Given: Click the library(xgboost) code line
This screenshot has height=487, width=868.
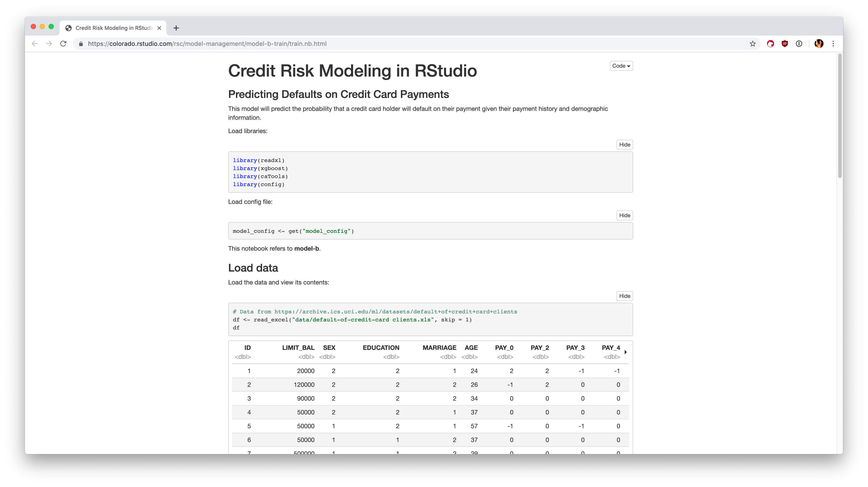Looking at the screenshot, I should point(260,168).
